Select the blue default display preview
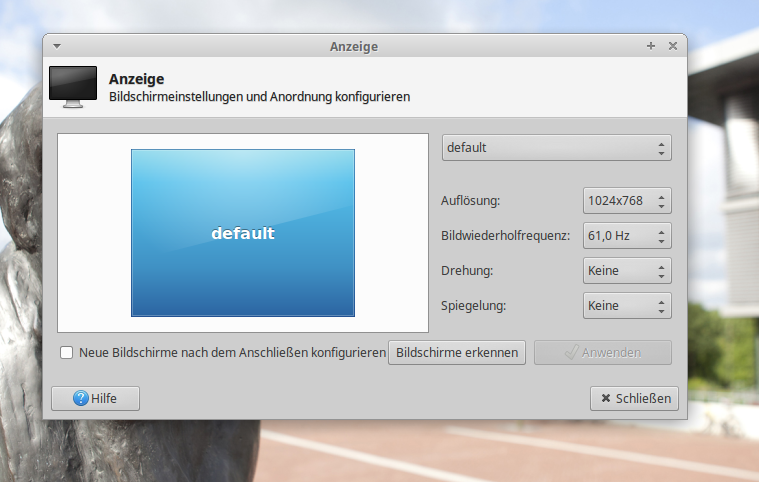This screenshot has width=759, height=482. point(243,233)
